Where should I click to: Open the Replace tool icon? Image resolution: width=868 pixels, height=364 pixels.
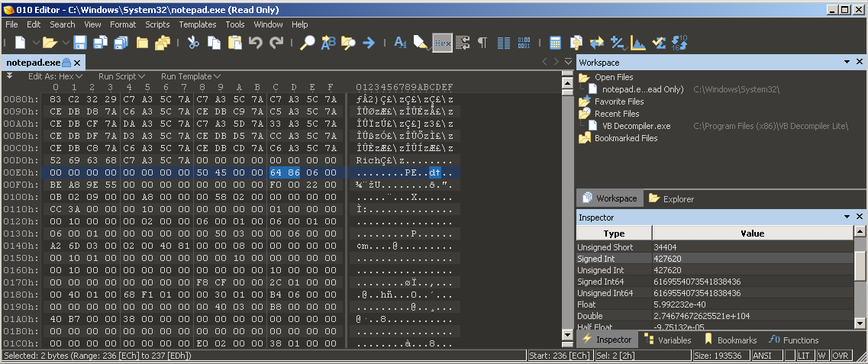(328, 43)
